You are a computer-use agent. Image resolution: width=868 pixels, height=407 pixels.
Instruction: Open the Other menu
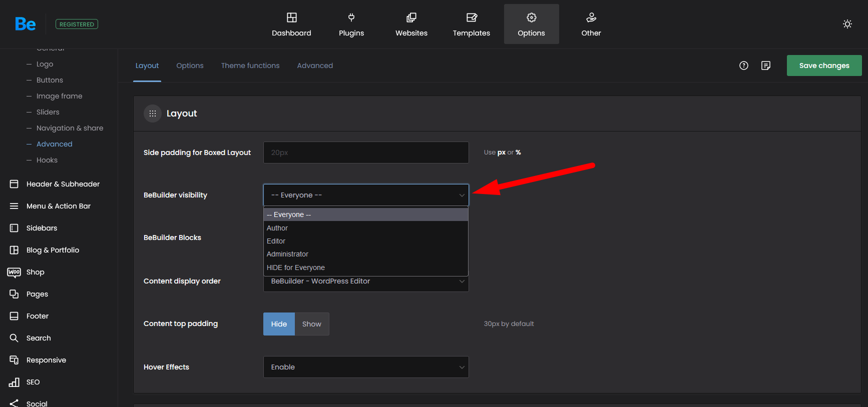pos(591,24)
